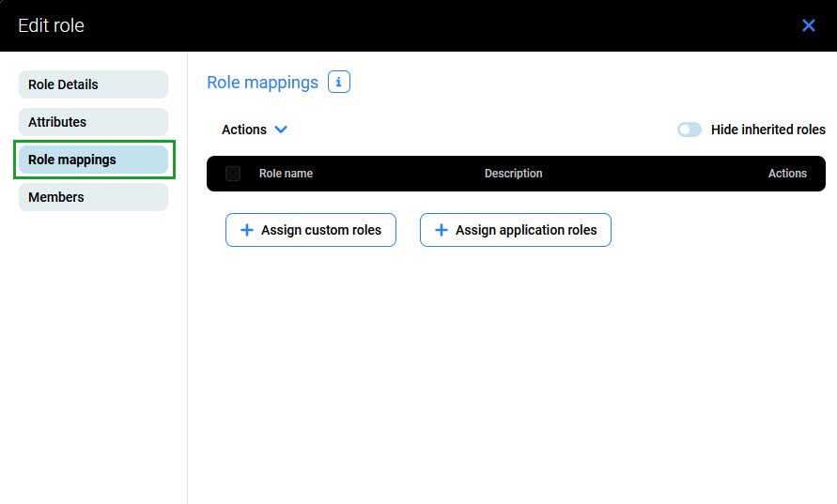Check the select-all checkbox in table header
This screenshot has height=504, width=837.
(x=233, y=174)
